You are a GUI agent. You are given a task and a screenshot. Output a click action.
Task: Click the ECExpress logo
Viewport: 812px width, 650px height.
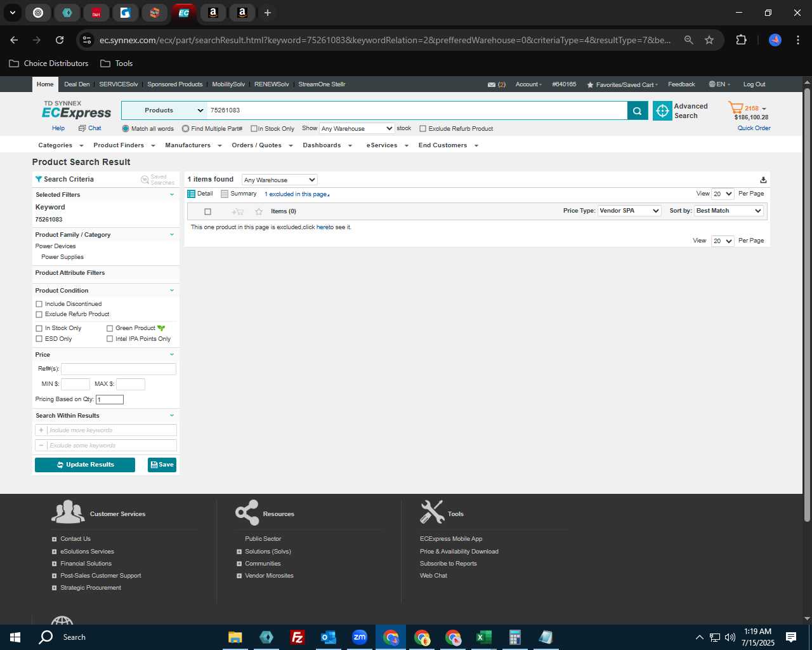click(x=76, y=110)
